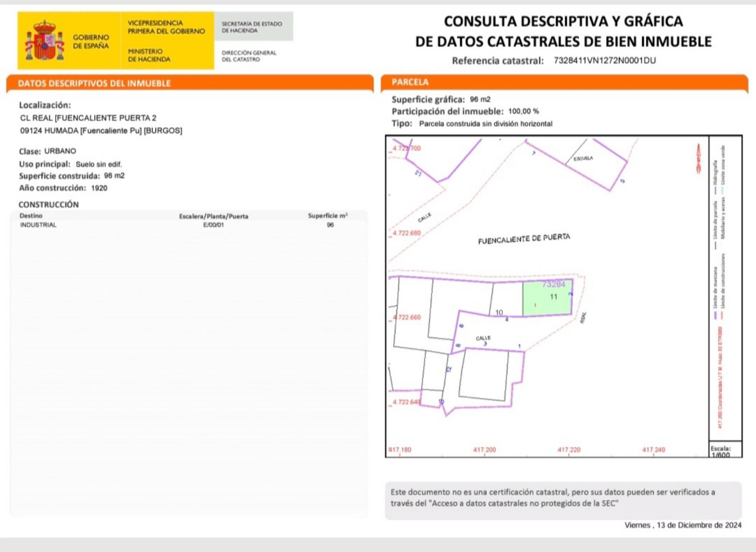This screenshot has width=756, height=552.
Task: Select the cadastral reference 7328411VN1272N0001DU
Action: click(605, 60)
